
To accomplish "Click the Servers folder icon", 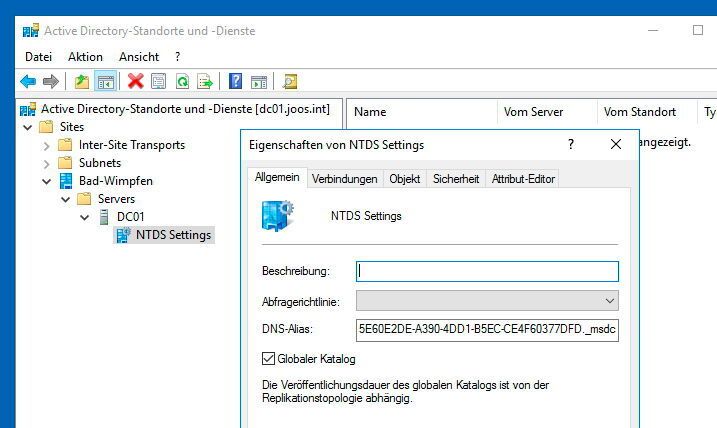I will click(84, 199).
